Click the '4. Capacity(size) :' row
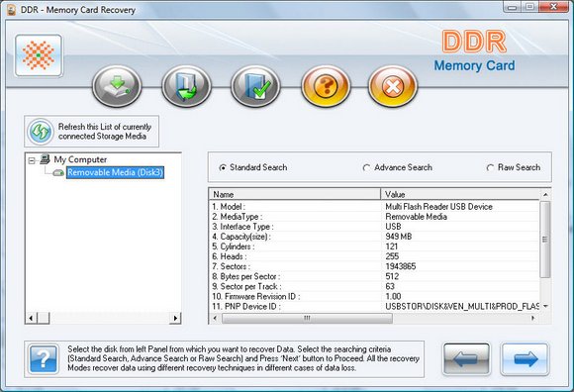The height and width of the screenshot is (392, 574). coord(374,237)
